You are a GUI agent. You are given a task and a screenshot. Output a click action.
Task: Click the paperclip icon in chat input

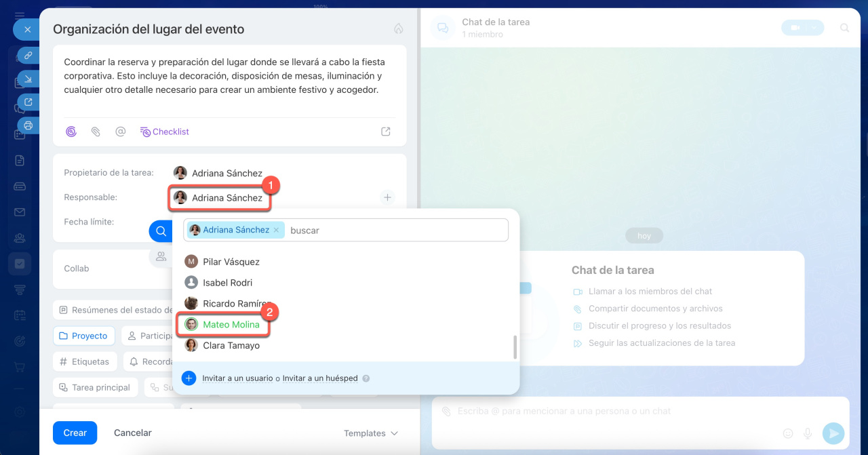(446, 412)
